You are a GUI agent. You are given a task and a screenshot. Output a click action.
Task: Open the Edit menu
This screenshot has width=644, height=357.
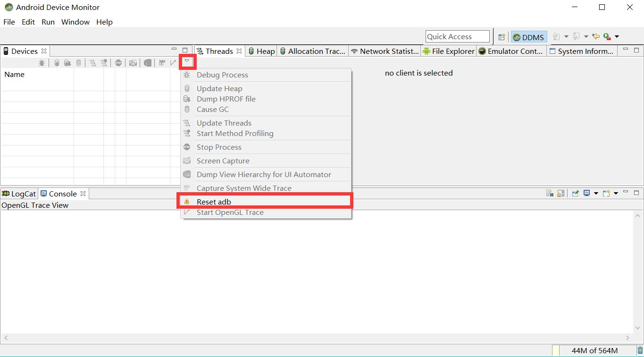[28, 22]
